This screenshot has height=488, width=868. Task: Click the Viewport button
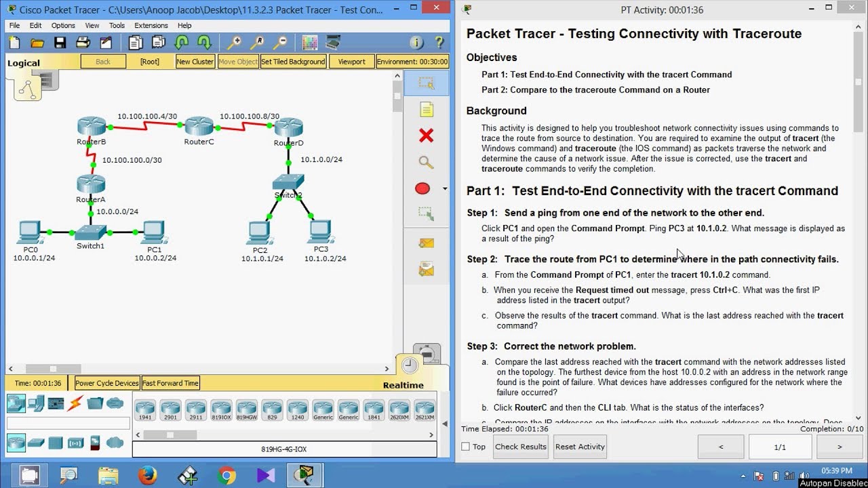click(351, 62)
